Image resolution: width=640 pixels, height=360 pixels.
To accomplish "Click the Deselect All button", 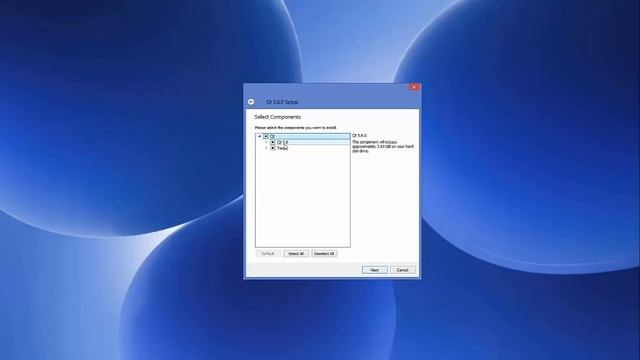I will point(324,253).
